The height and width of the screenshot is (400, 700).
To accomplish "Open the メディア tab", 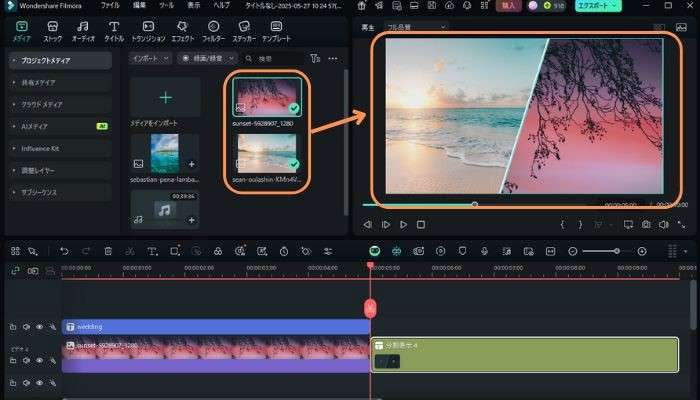I will point(21,31).
